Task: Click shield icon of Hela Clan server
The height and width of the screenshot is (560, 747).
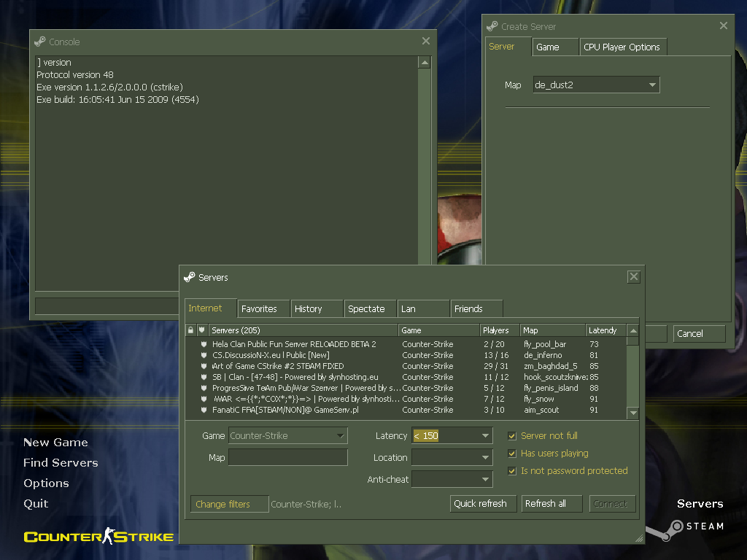Action: 204,344
